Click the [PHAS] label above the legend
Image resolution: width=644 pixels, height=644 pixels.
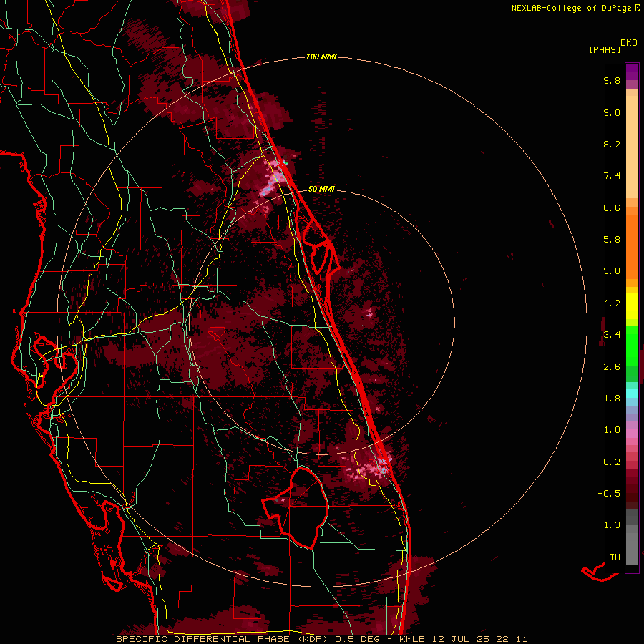pyautogui.click(x=605, y=49)
